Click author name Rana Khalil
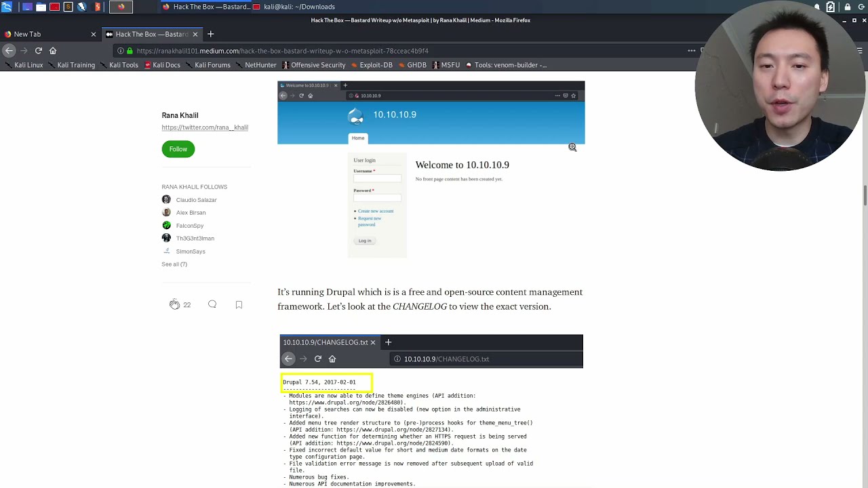The width and height of the screenshot is (868, 488). (x=180, y=115)
